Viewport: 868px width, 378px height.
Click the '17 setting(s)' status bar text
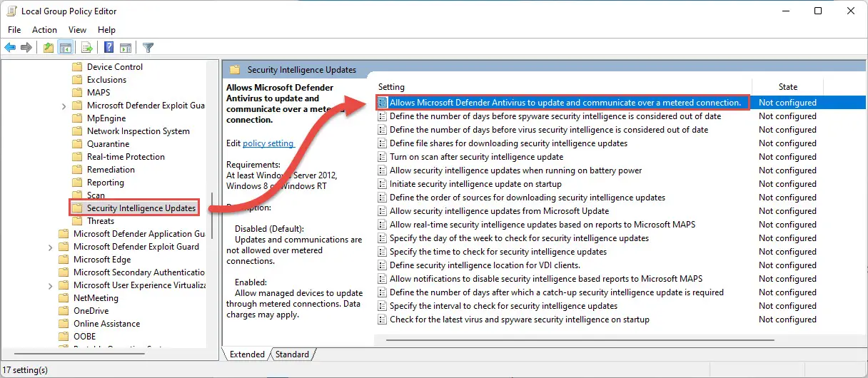pos(25,370)
